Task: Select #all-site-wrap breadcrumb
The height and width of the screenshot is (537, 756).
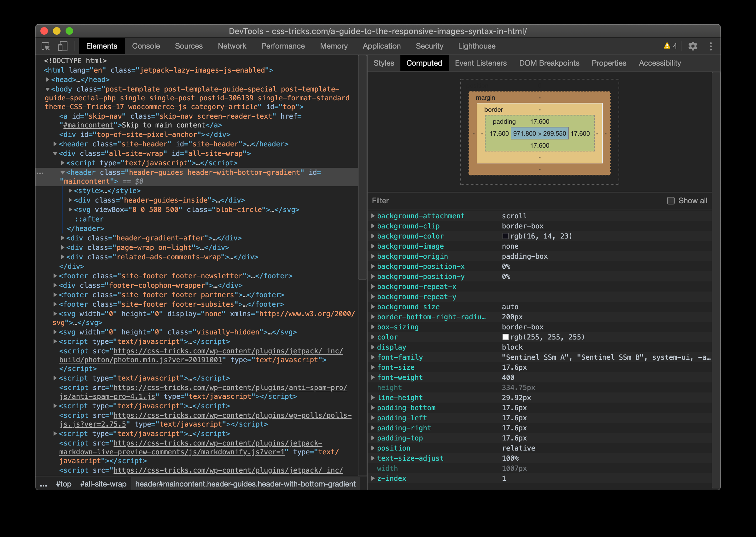Action: [103, 484]
